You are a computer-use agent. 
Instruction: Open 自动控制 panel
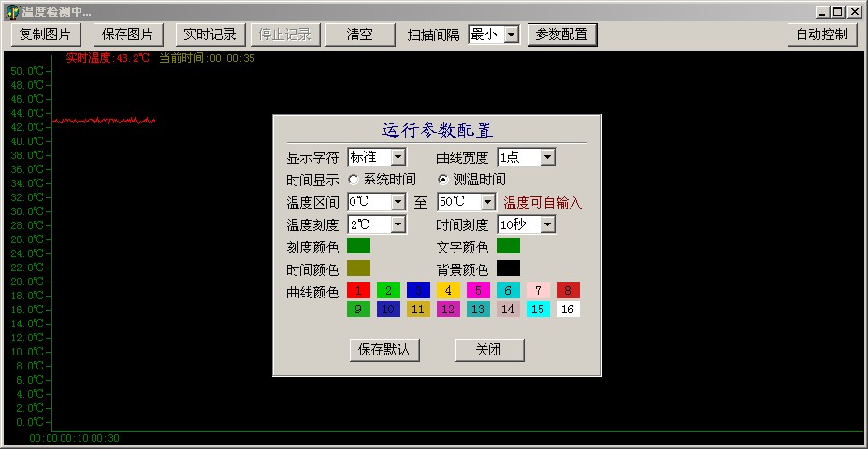(822, 35)
